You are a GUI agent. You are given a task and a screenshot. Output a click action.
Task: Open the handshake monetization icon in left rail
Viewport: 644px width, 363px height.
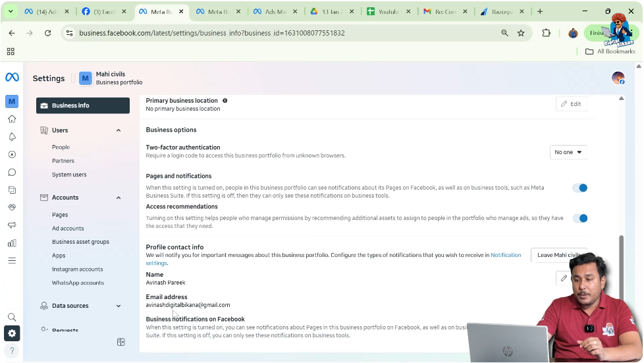pyautogui.click(x=12, y=208)
